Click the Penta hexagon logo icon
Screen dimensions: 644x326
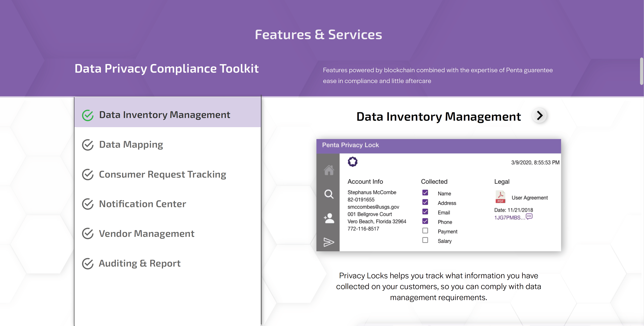(x=353, y=162)
